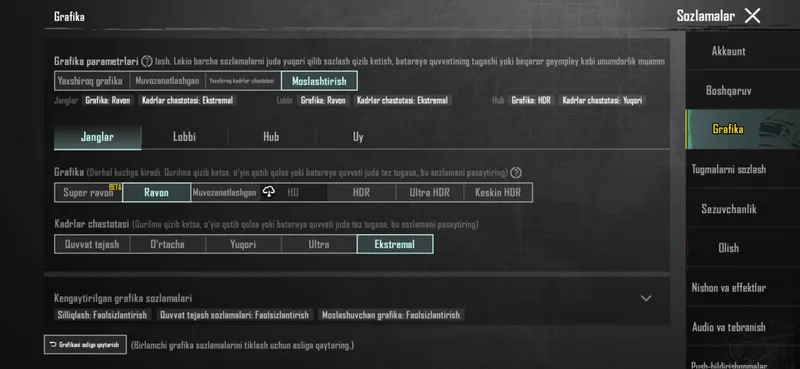The width and height of the screenshot is (800, 369).
Task: Close Sozlamalar with the X icon
Action: 752,16
